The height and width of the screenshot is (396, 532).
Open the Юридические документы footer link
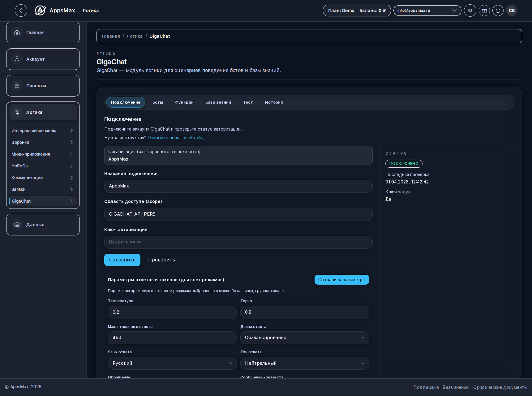(x=500, y=387)
